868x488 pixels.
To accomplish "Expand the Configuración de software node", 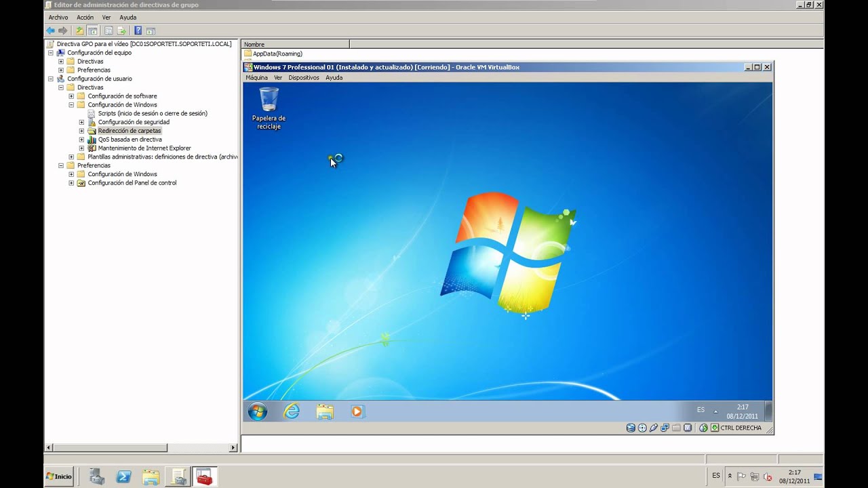I will [71, 96].
